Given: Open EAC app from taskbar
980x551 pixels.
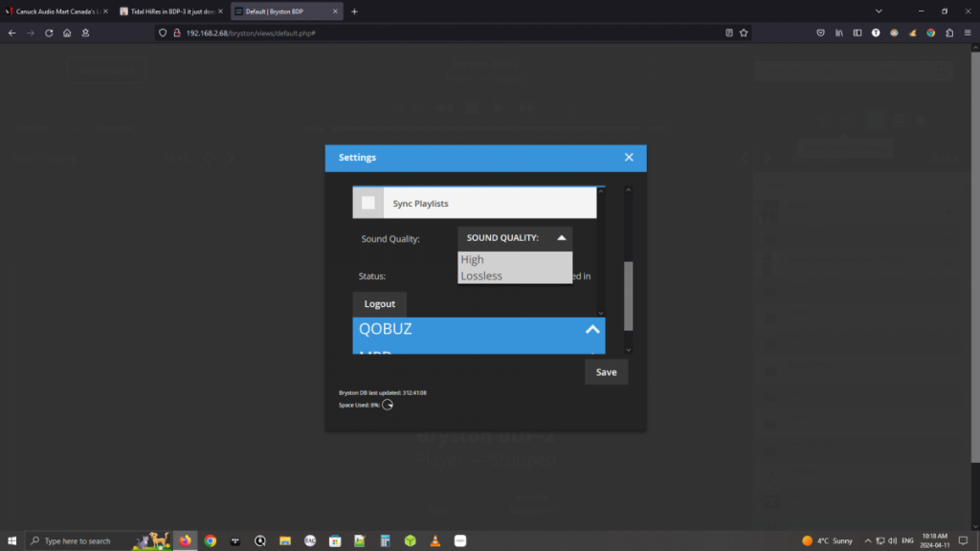Looking at the screenshot, I should (x=310, y=541).
